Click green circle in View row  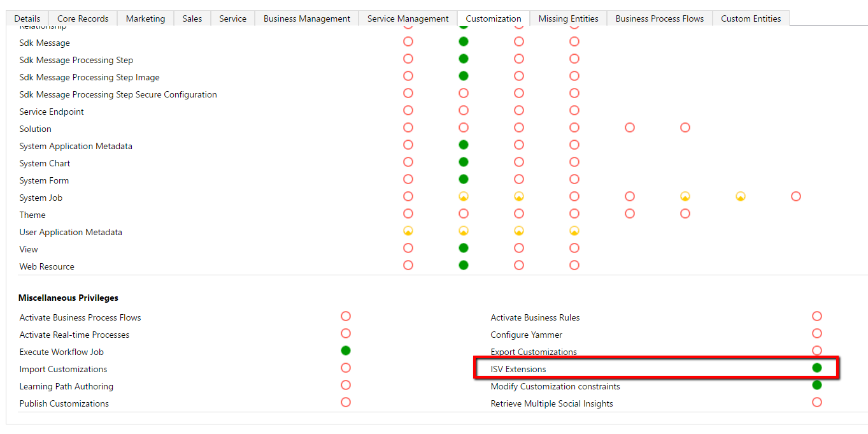coord(464,248)
